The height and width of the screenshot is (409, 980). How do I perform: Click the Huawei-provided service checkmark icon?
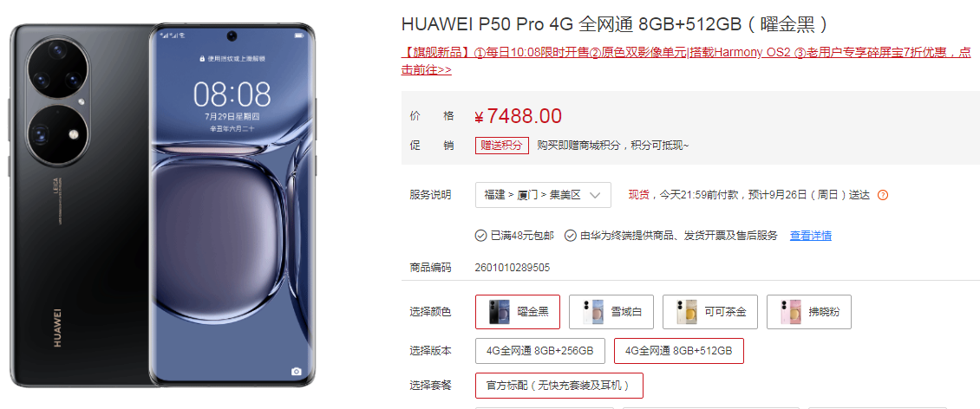pyautogui.click(x=570, y=236)
